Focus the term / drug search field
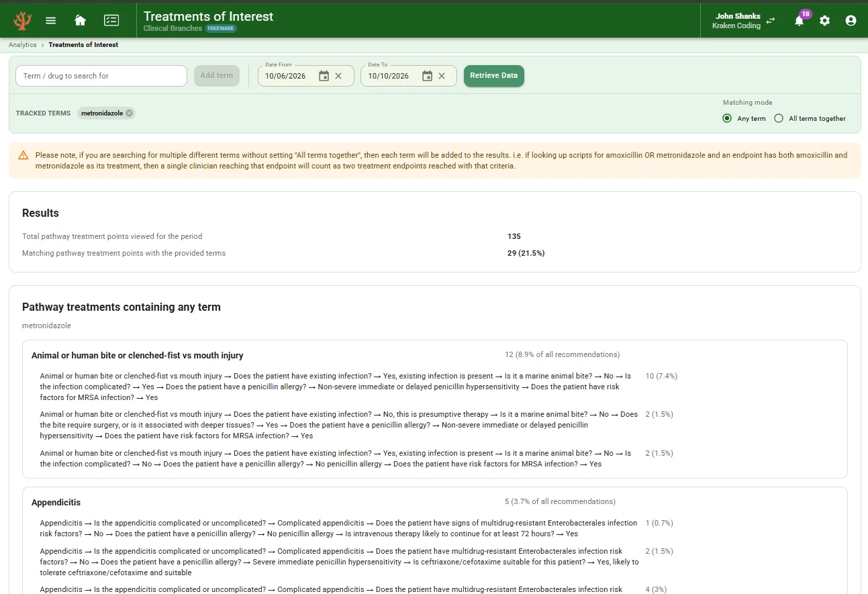Viewport: 868px width, 594px height. [101, 76]
